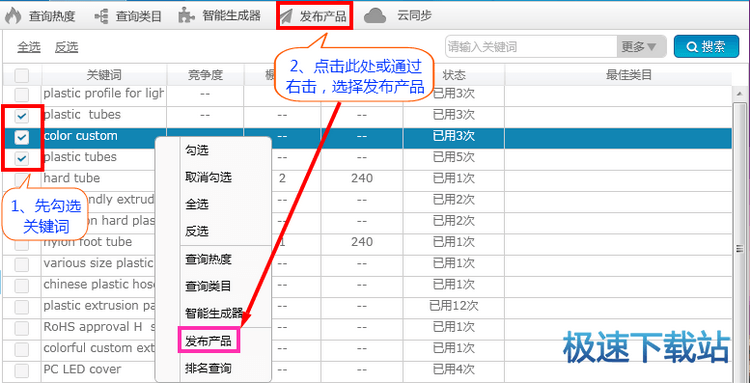750x383 pixels.
Task: Select the keyword text nylon foot tube
Action: (88, 242)
